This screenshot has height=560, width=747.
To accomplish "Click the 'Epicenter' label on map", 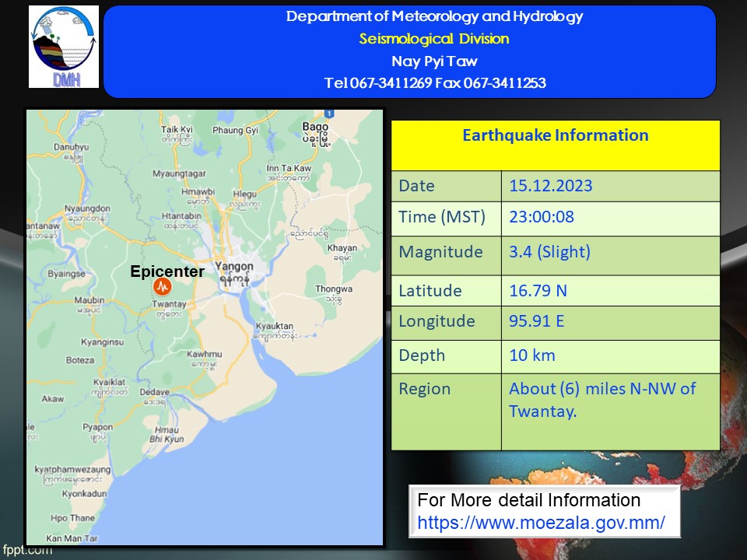I will 167,271.
